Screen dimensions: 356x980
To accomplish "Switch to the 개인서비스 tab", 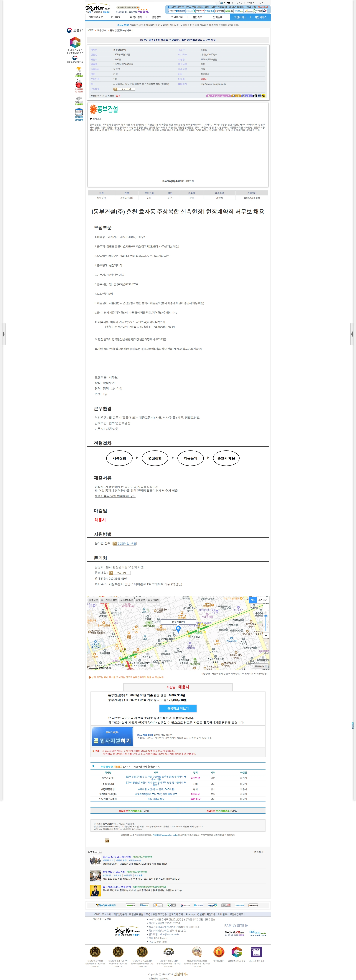I will click(x=261, y=17).
